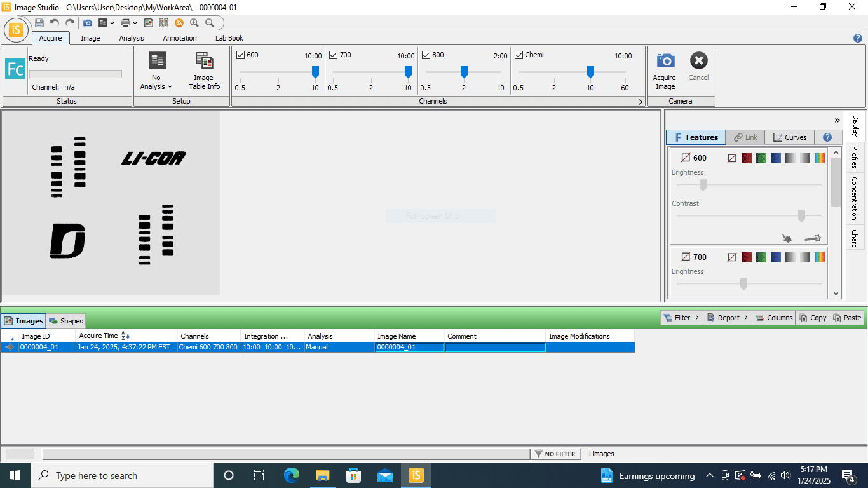Disable the Chemi channel checkbox
Screen dimensions: 868x488
(x=519, y=55)
